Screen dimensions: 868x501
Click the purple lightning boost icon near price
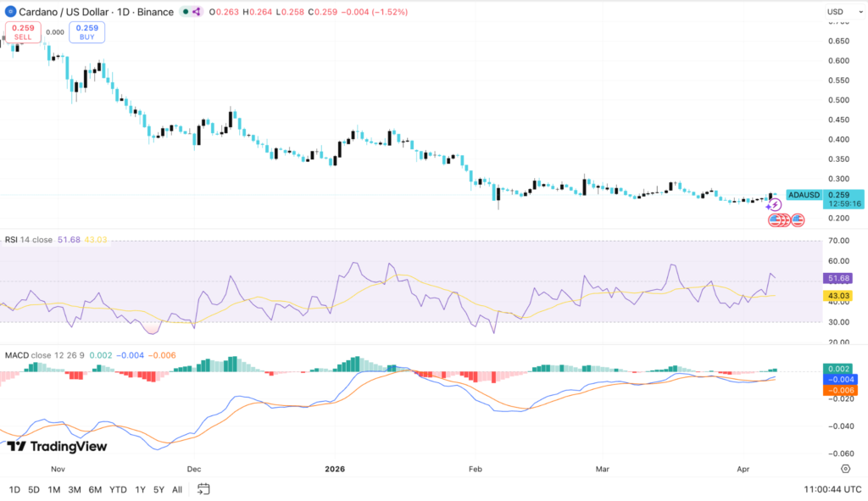coord(775,204)
